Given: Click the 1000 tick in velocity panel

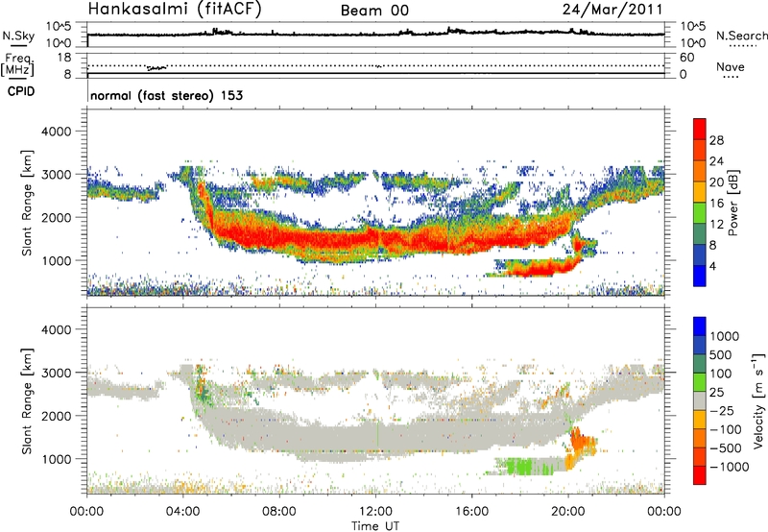Looking at the screenshot, I should (56, 459).
